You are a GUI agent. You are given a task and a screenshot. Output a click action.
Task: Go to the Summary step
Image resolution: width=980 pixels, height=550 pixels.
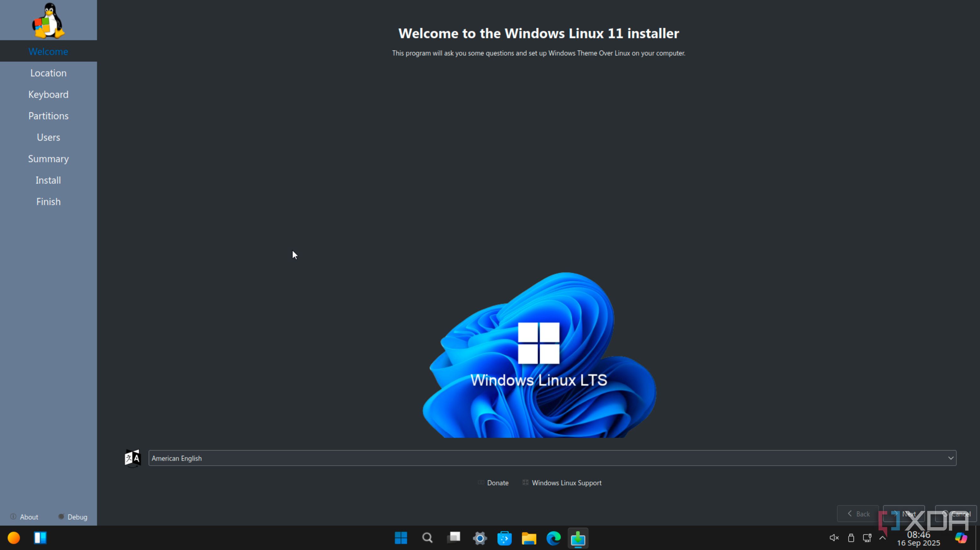click(x=48, y=159)
